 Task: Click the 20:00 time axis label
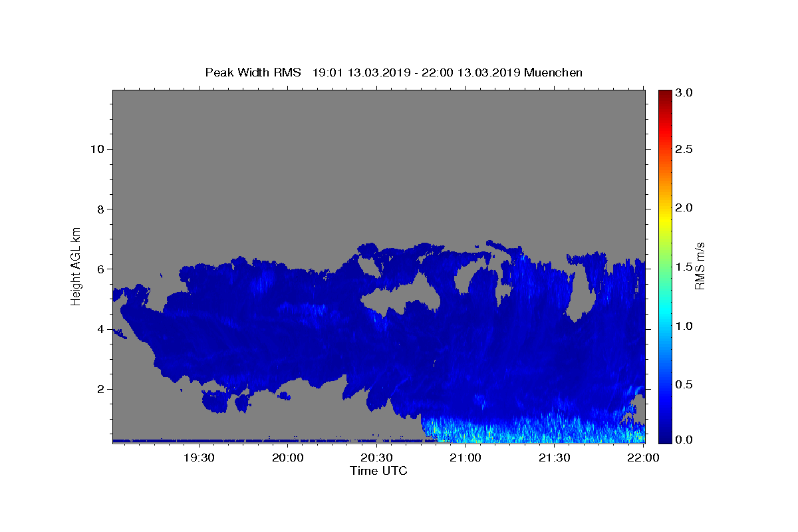pyautogui.click(x=288, y=458)
